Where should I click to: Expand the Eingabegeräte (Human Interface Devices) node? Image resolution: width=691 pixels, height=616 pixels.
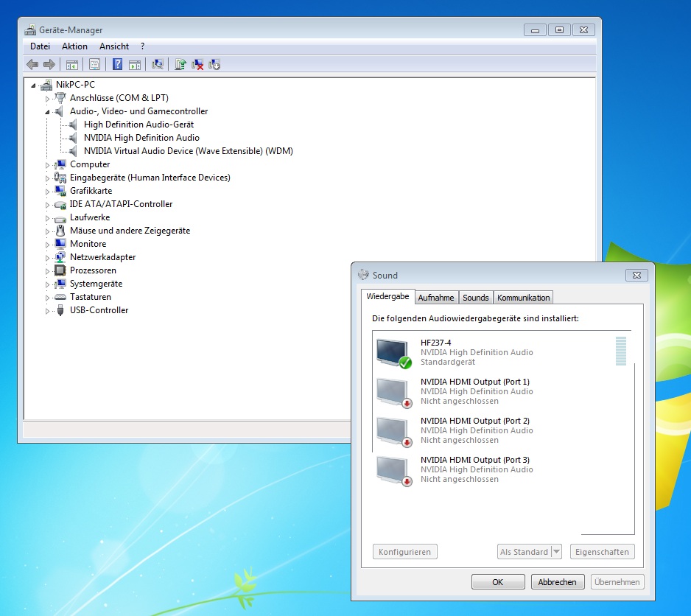47,178
